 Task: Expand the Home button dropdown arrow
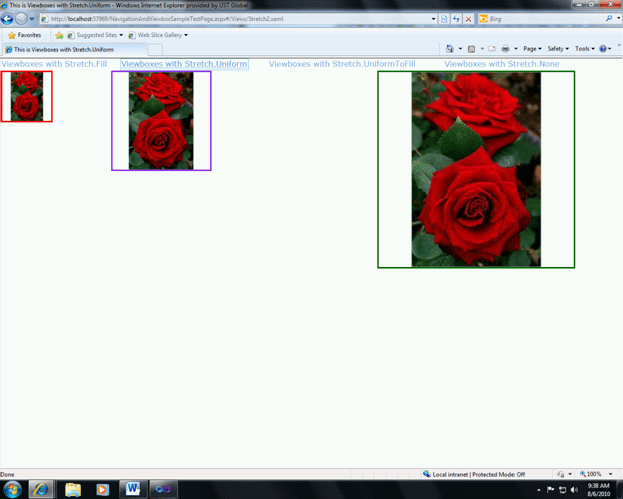tap(460, 49)
